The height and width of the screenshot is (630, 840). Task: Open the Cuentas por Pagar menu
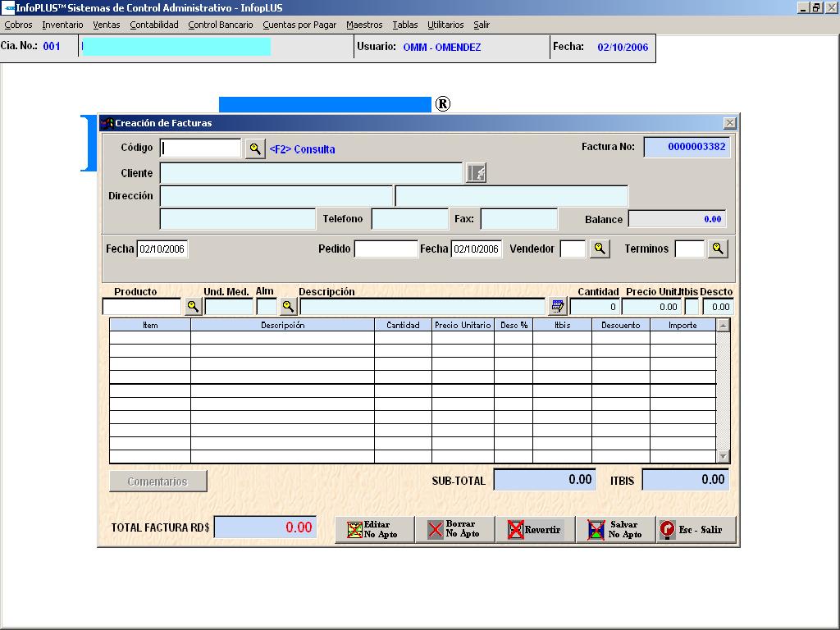coord(299,25)
